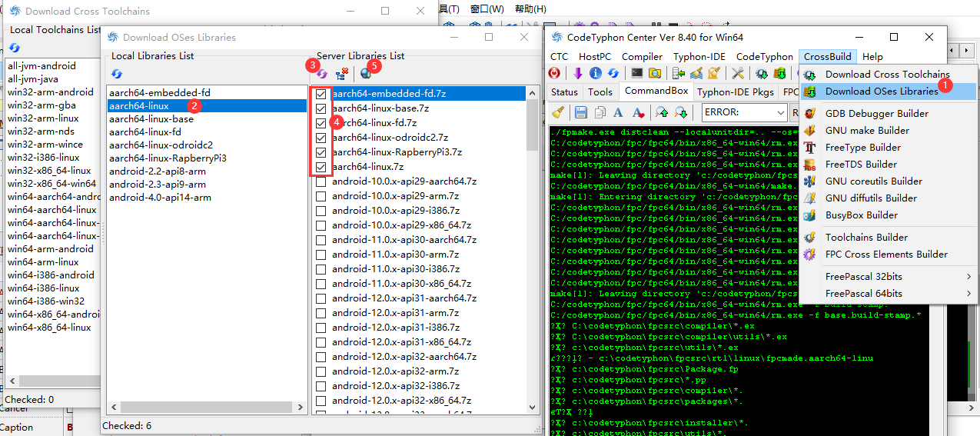Refresh the Local Libraries List
The height and width of the screenshot is (436, 980).
117,74
